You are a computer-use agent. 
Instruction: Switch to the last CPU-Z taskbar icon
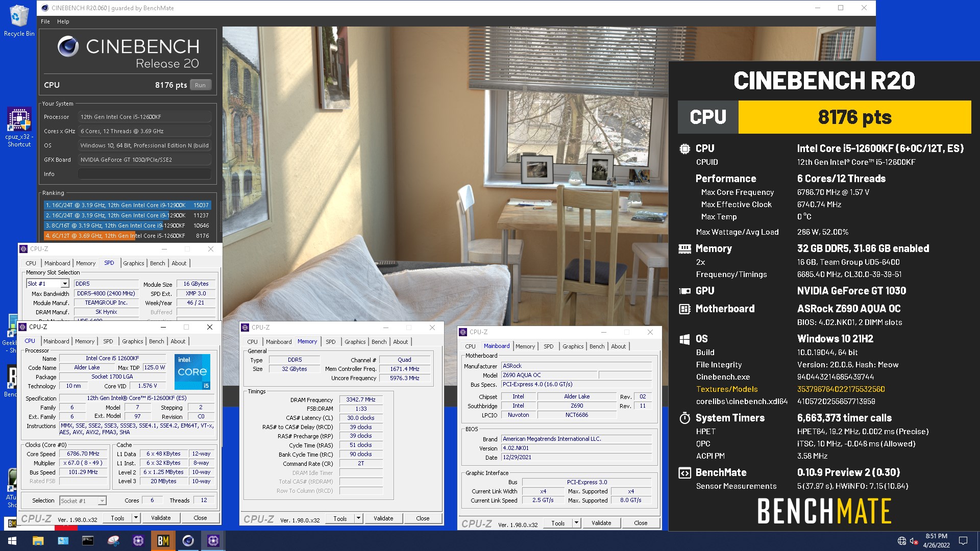213,541
